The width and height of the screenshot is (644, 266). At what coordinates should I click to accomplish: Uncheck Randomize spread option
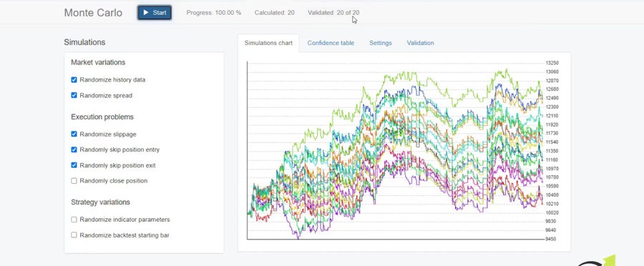(74, 95)
